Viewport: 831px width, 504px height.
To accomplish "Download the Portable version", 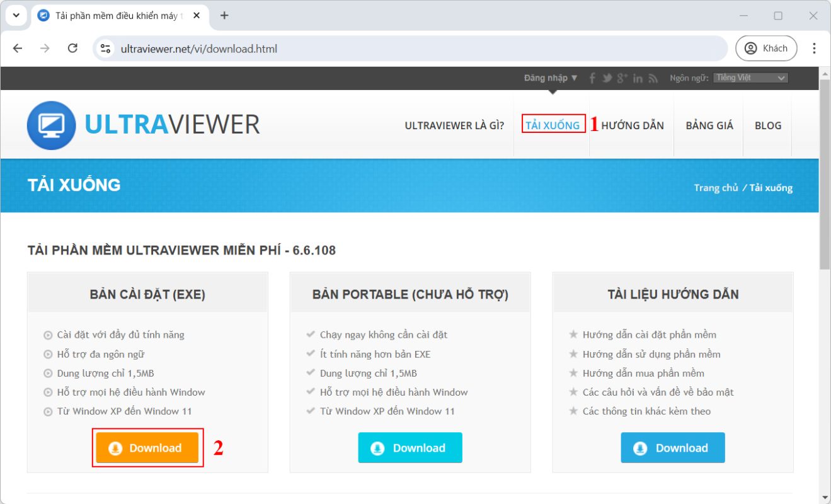I will point(410,447).
